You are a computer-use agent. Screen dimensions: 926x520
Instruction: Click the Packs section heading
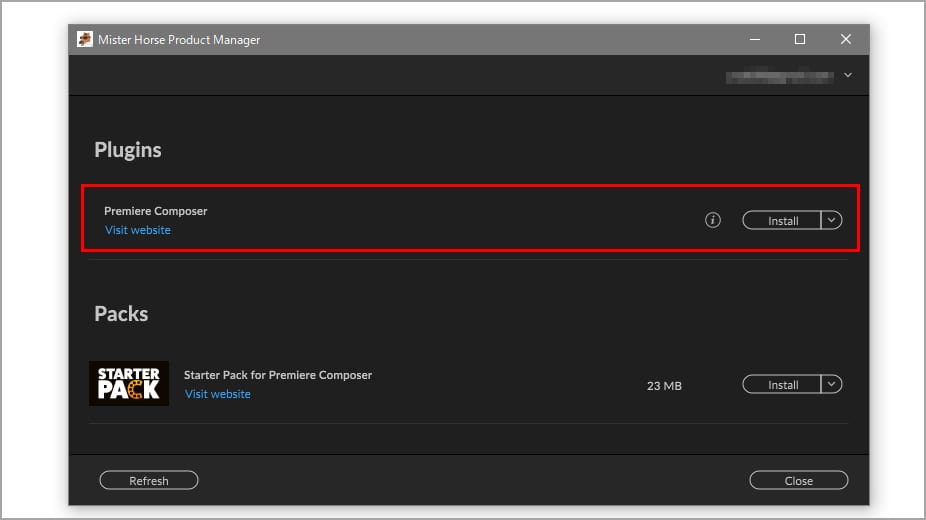pyautogui.click(x=121, y=314)
